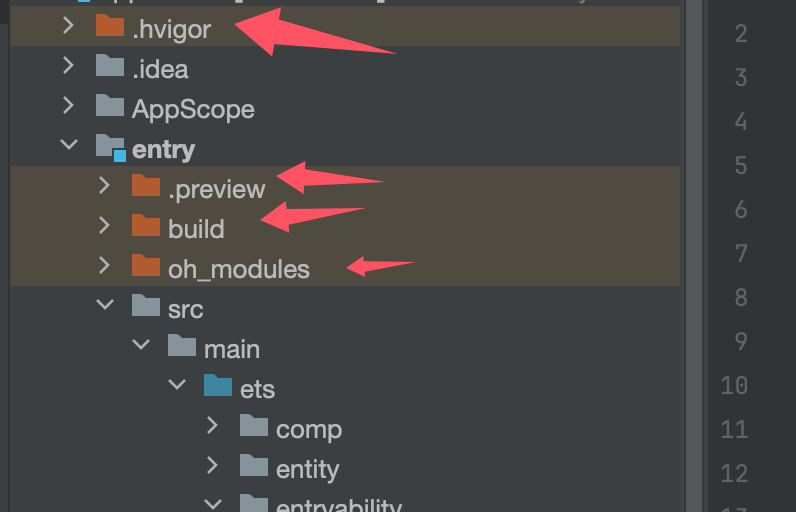Select the entity folder label
The height and width of the screenshot is (512, 796).
307,469
